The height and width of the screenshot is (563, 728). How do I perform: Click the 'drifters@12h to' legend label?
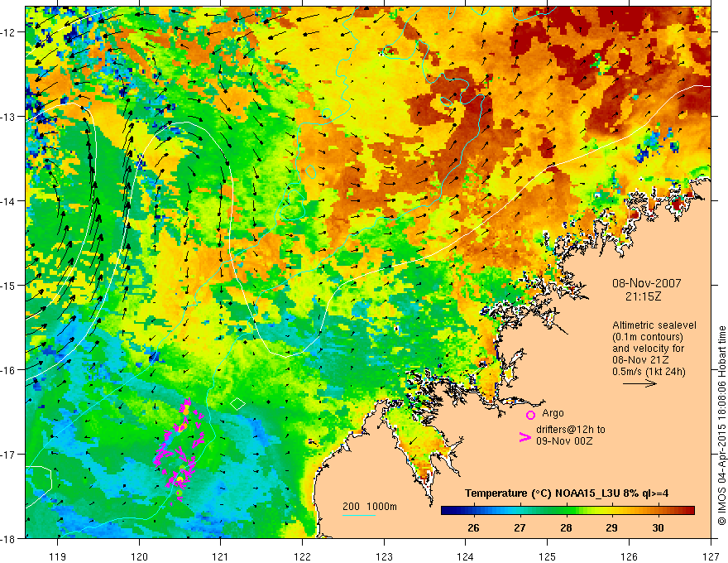[571, 430]
